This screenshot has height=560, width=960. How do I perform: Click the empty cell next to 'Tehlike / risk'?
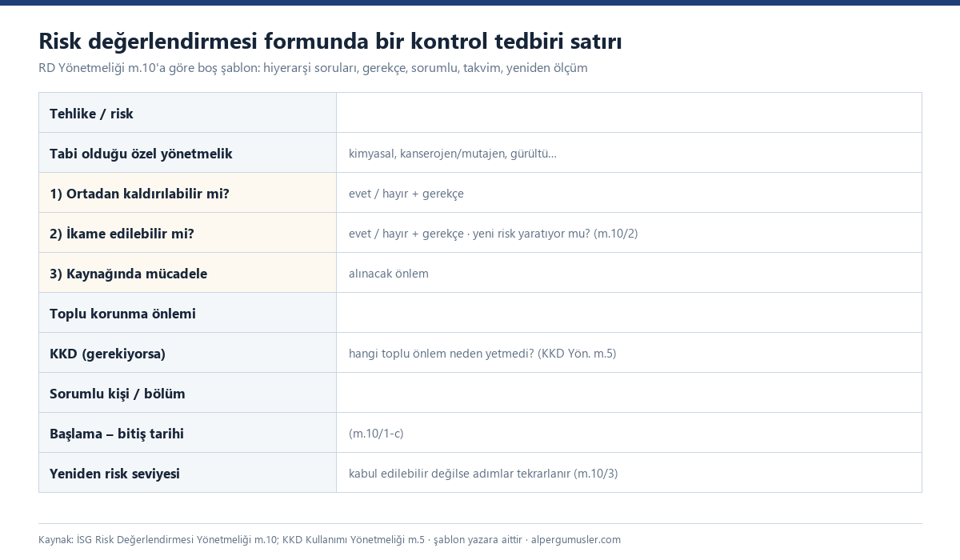coord(629,113)
